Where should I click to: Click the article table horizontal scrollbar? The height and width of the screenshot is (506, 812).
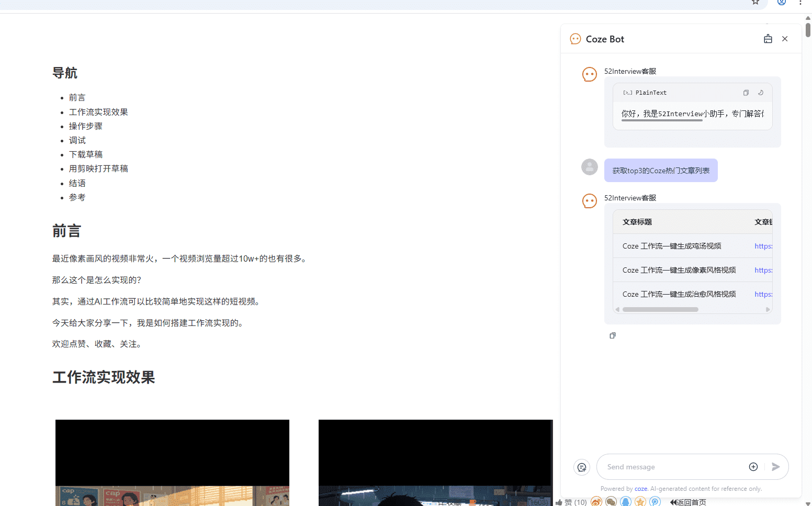click(660, 309)
